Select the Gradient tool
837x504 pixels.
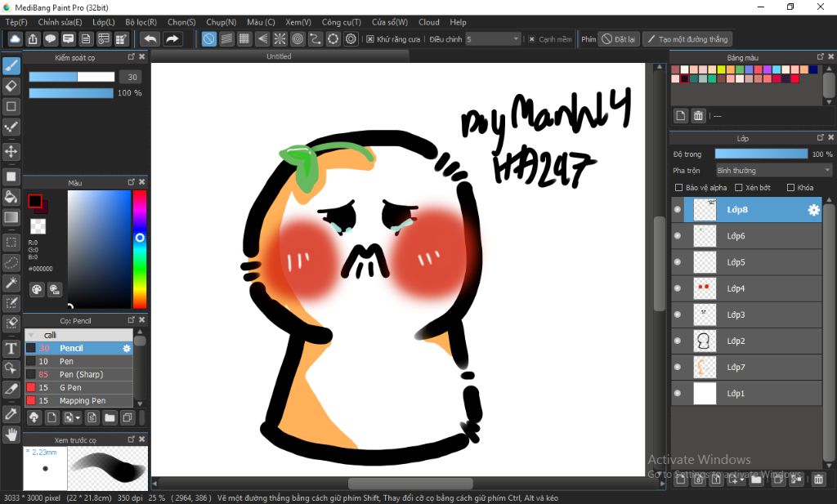(x=11, y=217)
